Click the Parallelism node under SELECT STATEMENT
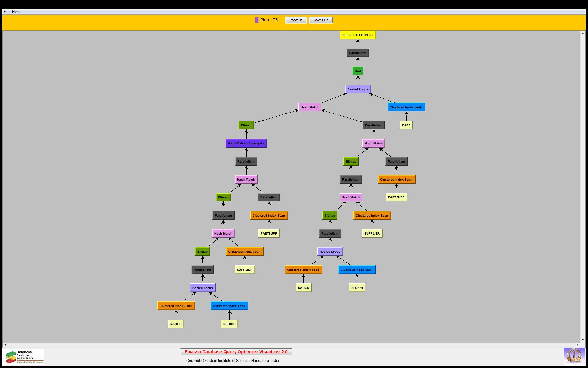 coord(357,53)
